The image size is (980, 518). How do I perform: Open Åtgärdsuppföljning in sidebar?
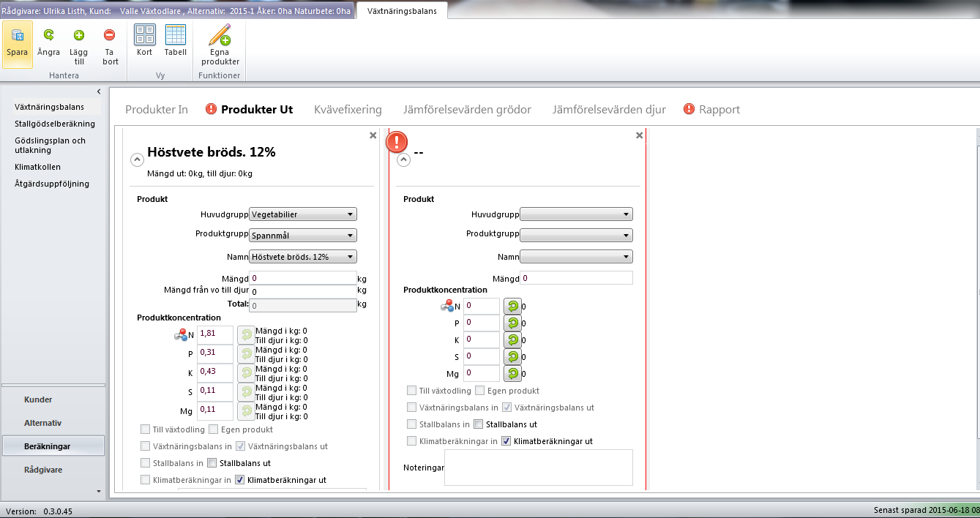52,184
